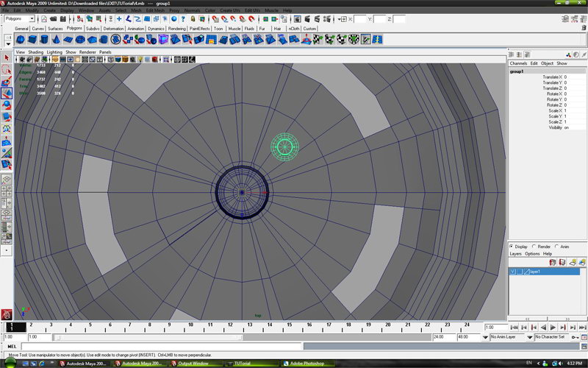The image size is (588, 368).
Task: Click the polygon cone shelf icon
Action: (x=56, y=39)
